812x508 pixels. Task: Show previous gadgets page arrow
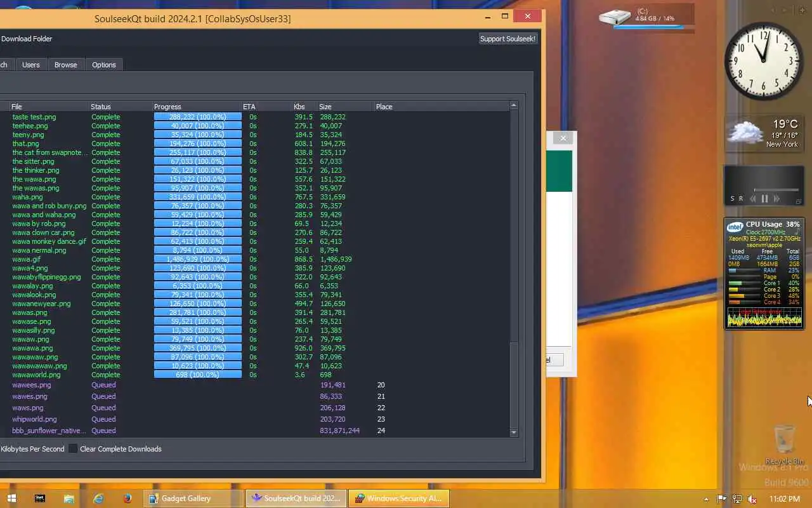773,10
